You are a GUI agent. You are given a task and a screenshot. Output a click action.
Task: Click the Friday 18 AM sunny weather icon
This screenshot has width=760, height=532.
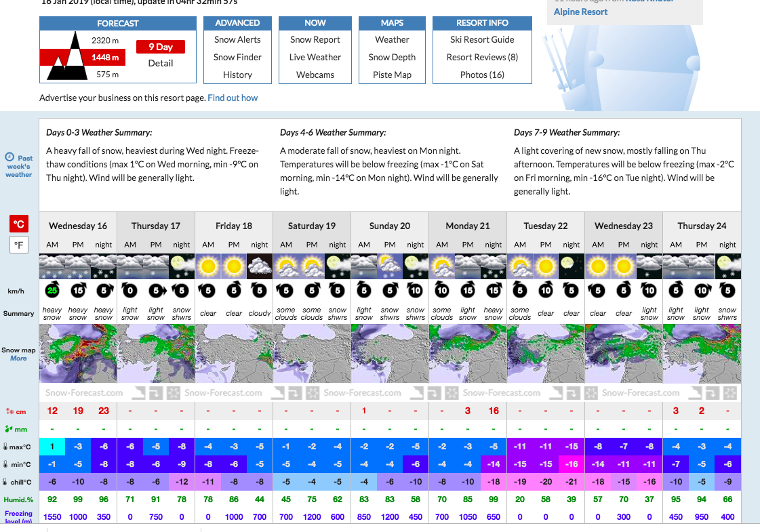[x=208, y=266]
